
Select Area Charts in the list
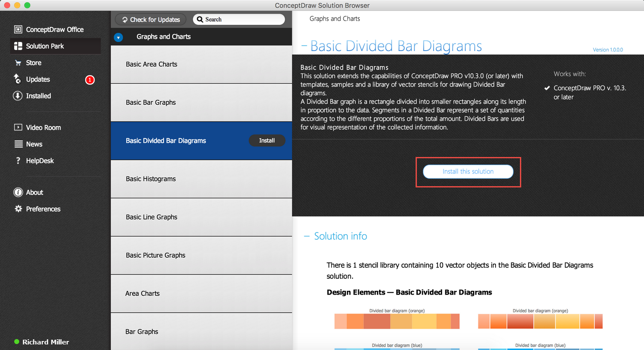click(x=201, y=293)
